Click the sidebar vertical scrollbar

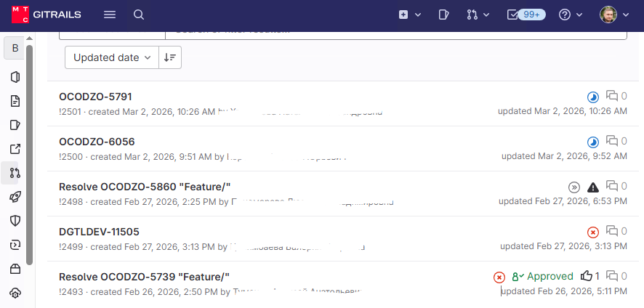(29, 155)
